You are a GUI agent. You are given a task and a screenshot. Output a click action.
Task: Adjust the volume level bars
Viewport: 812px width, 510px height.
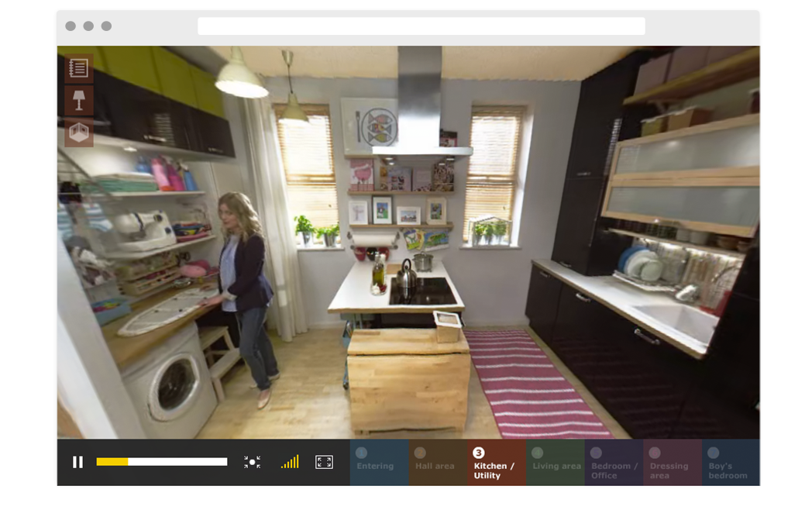pos(290,462)
